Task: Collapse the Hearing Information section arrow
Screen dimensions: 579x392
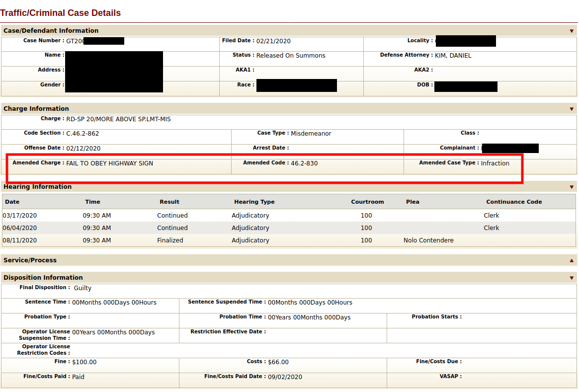Action: 571,187
